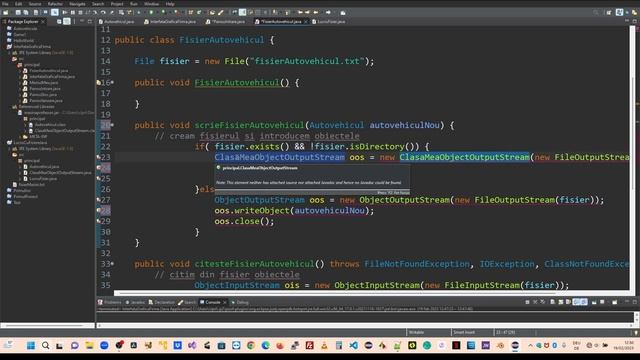
Task: Open the Navigate menu
Action: (77, 4)
